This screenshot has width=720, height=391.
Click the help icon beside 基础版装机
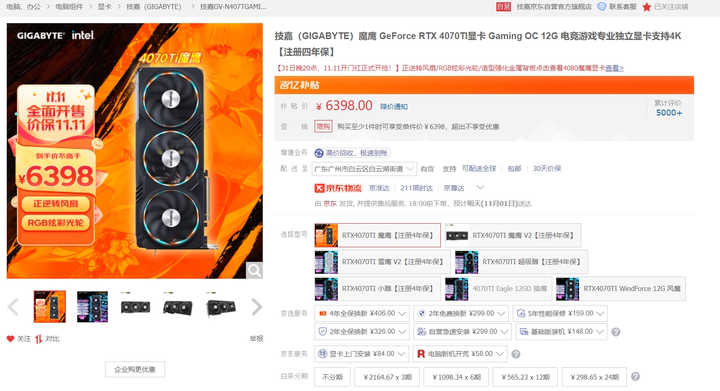coord(616,332)
